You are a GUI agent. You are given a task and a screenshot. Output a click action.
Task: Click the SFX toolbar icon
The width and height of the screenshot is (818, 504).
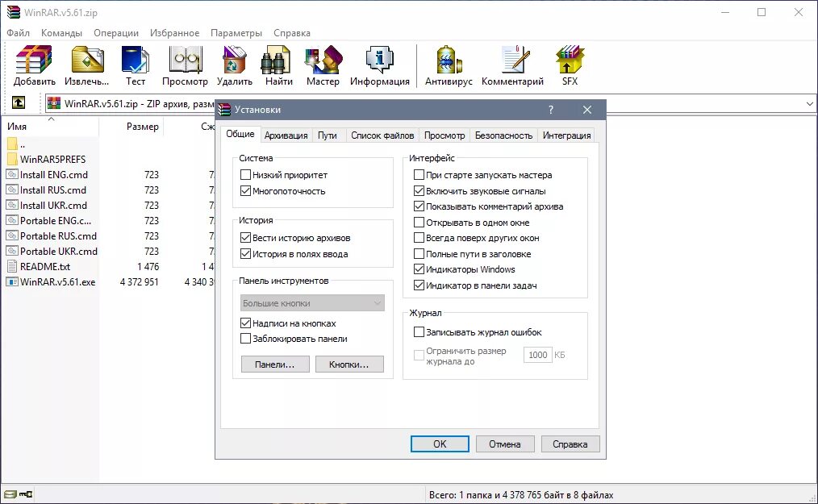click(570, 59)
